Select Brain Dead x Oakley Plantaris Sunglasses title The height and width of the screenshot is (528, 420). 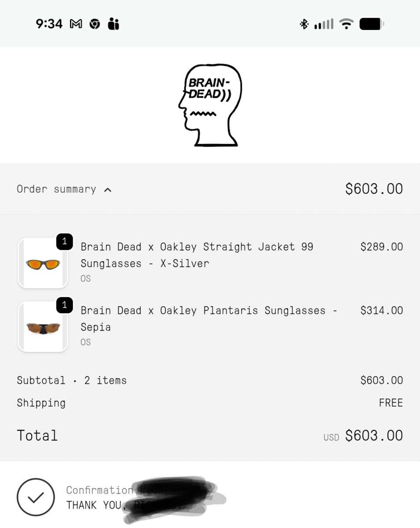209,319
